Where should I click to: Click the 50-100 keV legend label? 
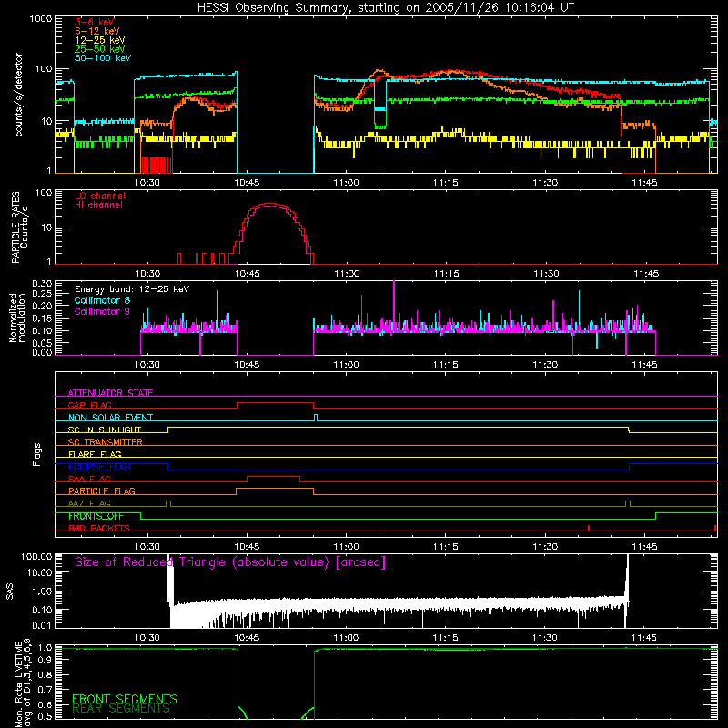click(103, 58)
